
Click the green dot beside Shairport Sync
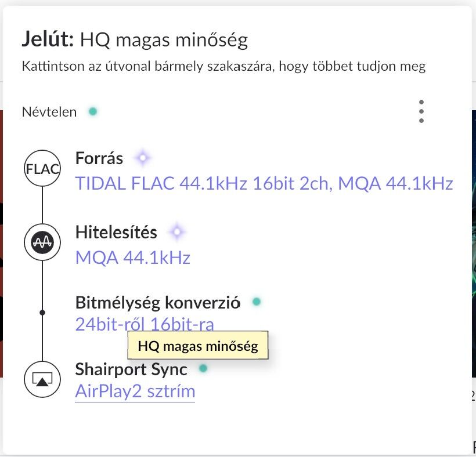click(203, 368)
